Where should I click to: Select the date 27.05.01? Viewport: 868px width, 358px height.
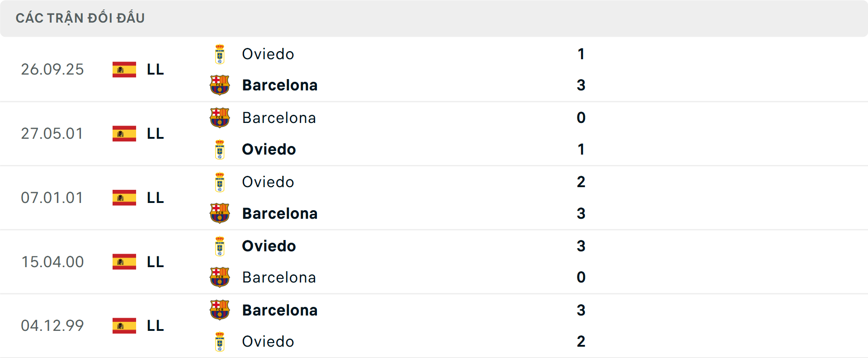(x=52, y=133)
